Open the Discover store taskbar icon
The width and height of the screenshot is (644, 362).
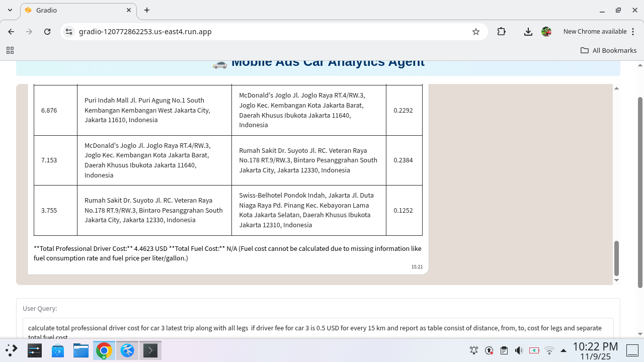(x=58, y=350)
